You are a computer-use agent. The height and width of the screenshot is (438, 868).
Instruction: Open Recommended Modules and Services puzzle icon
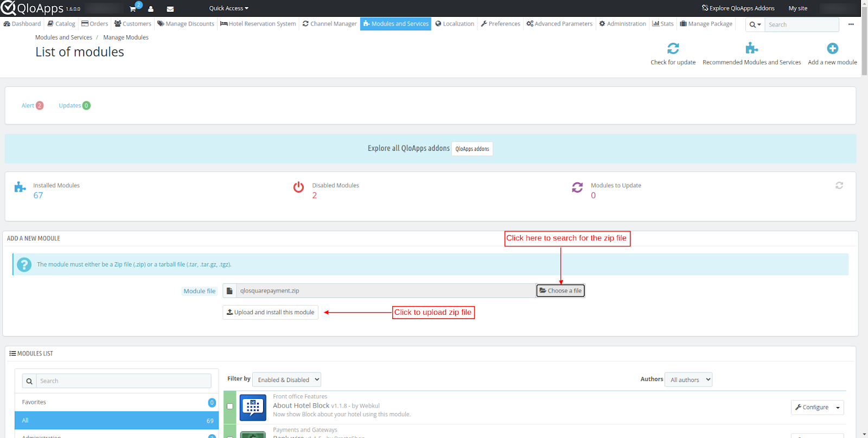tap(751, 48)
